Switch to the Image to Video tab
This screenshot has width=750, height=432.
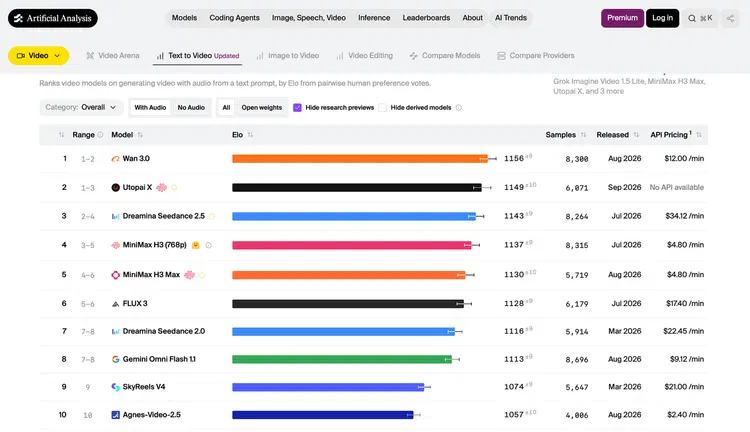point(287,55)
